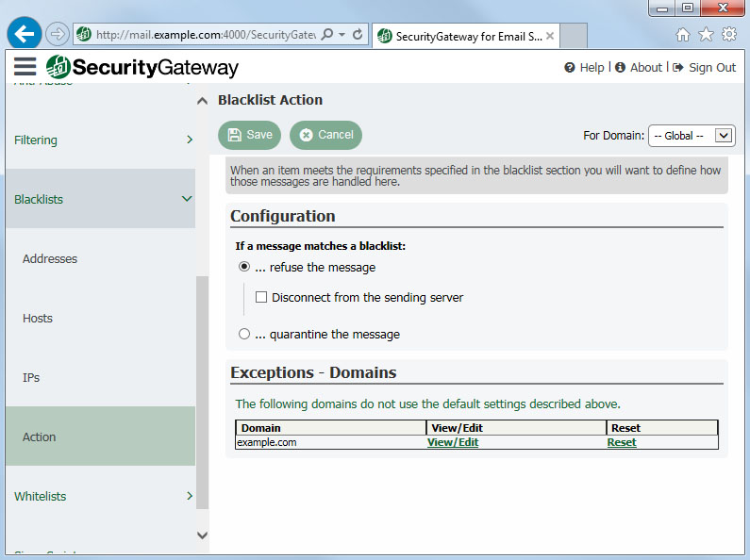
Task: Click the Sign Out link
Action: click(711, 67)
